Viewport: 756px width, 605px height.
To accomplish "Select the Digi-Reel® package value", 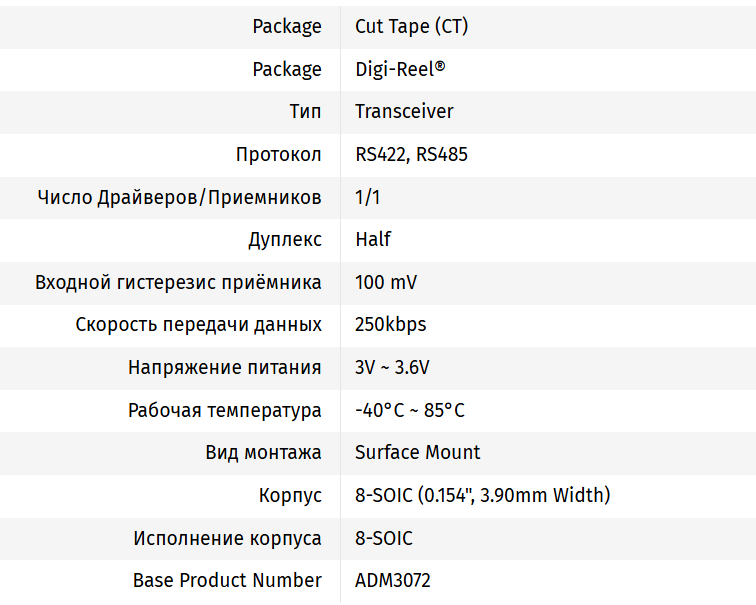I will (400, 70).
